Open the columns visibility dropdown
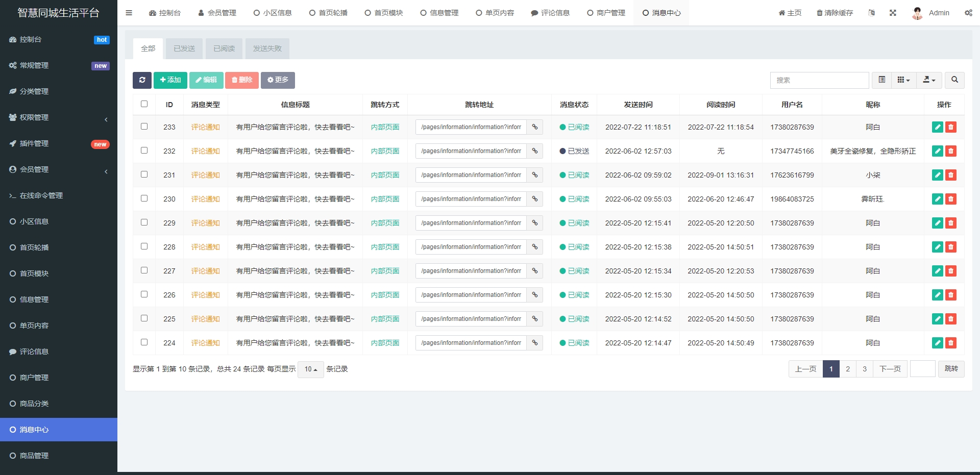This screenshot has height=475, width=980. coord(903,80)
